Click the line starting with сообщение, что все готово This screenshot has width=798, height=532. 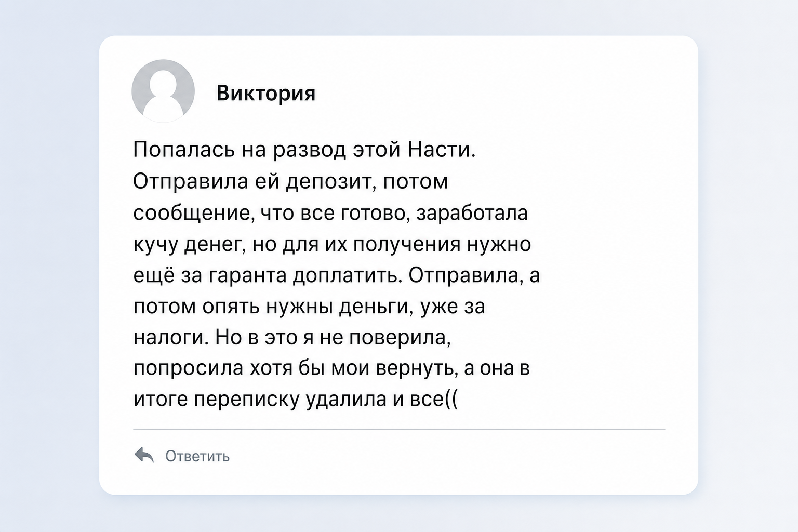330,213
